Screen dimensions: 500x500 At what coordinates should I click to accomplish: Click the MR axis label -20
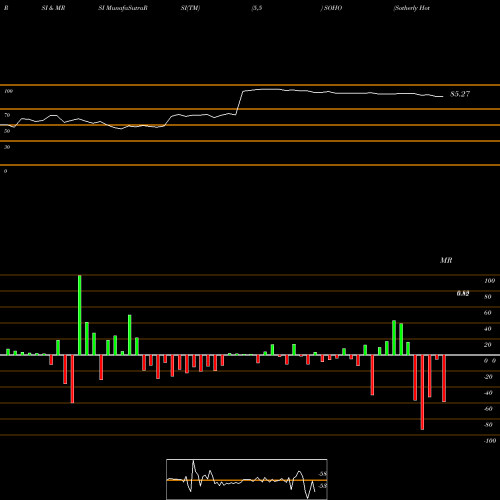(x=488, y=377)
